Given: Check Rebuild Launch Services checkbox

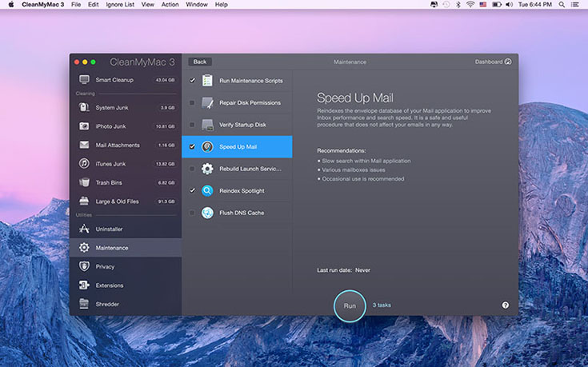Looking at the screenshot, I should click(x=192, y=169).
